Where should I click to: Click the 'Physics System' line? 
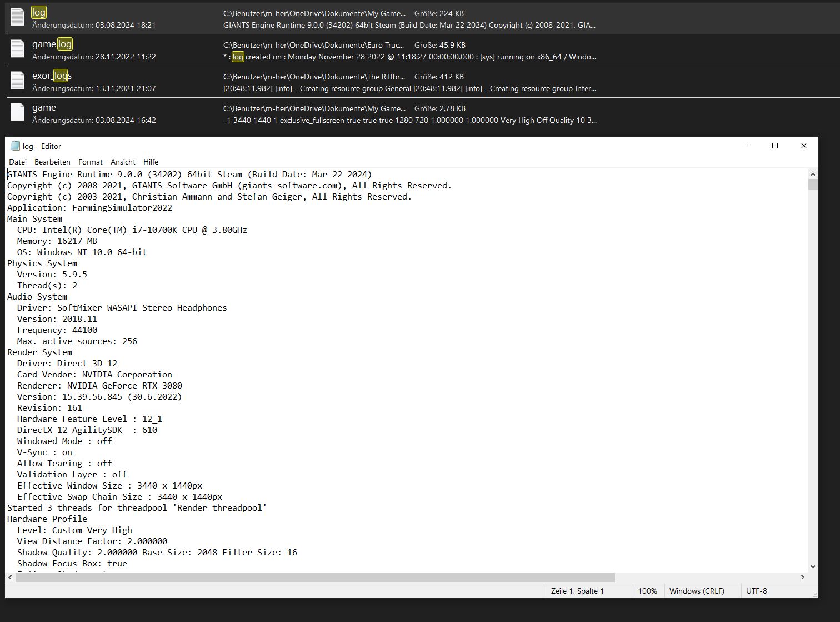42,263
